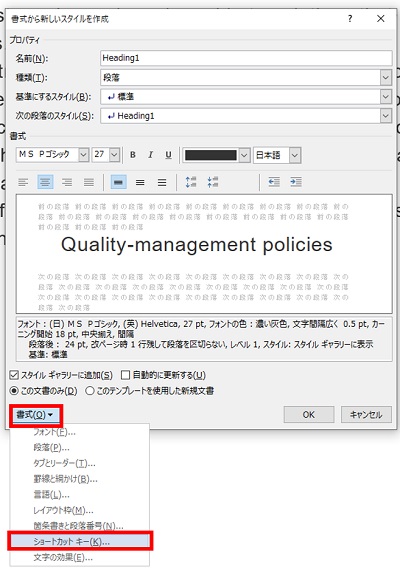Viewport: 400px width, 578px height.
Task: Open 次の段落のスタイル dropdown
Action: [x=386, y=116]
